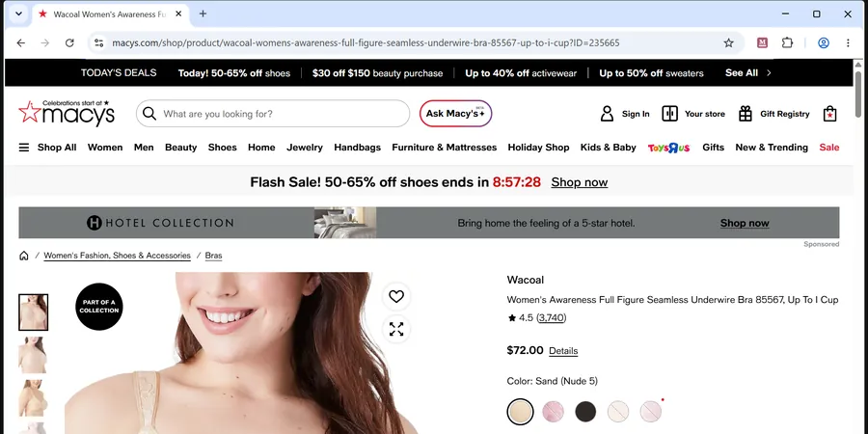Viewport: 868px width, 434px height.
Task: Open 50-65% off shoes deal
Action: click(234, 73)
